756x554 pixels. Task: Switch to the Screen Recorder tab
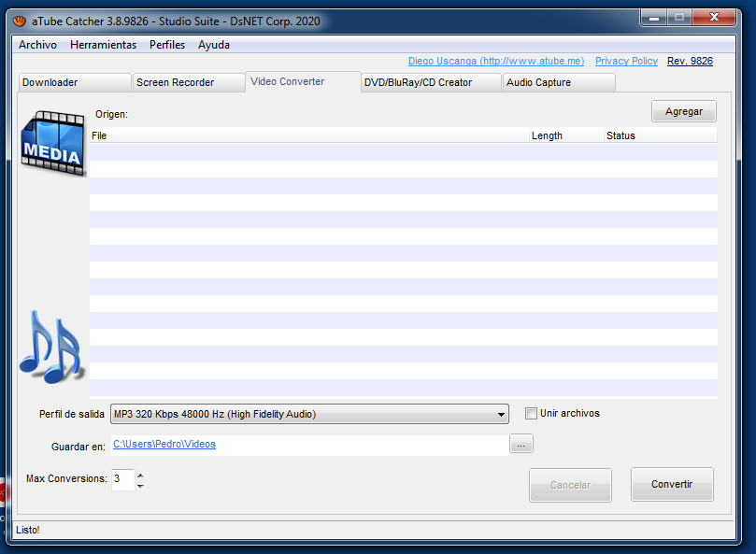click(x=189, y=82)
